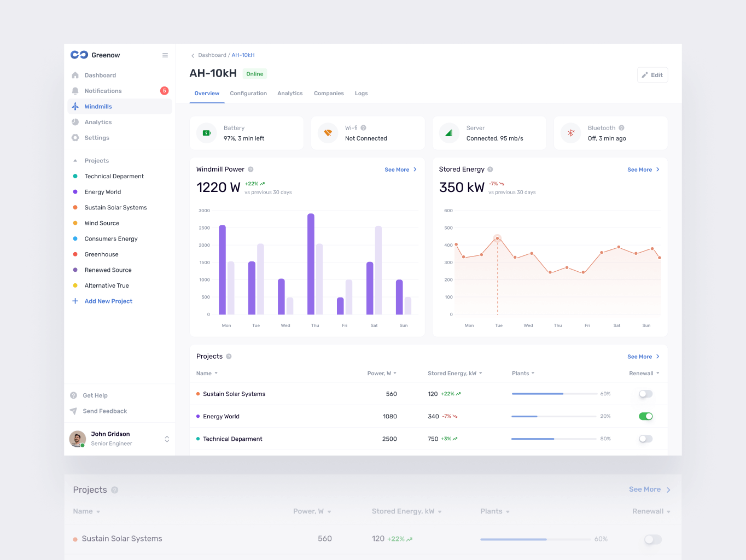This screenshot has width=746, height=560.
Task: Click the Server signal icon
Action: coord(449,133)
